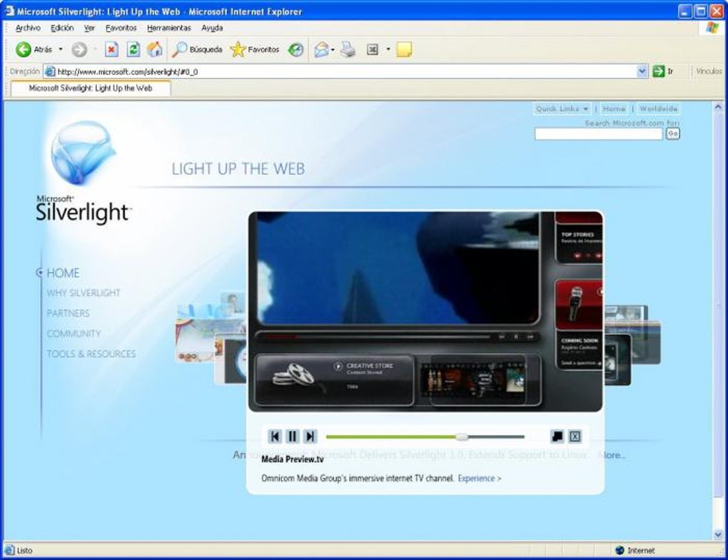Pause the Silverlight media preview
The width and height of the screenshot is (728, 560).
293,436
